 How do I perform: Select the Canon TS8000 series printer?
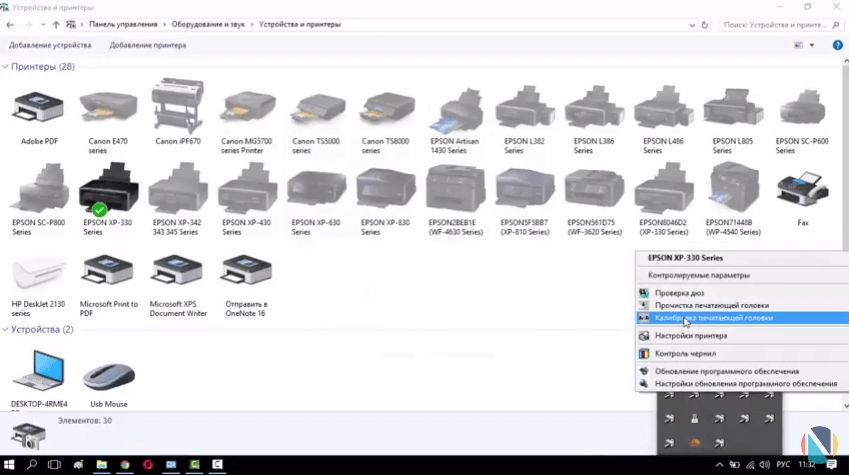coord(386,107)
